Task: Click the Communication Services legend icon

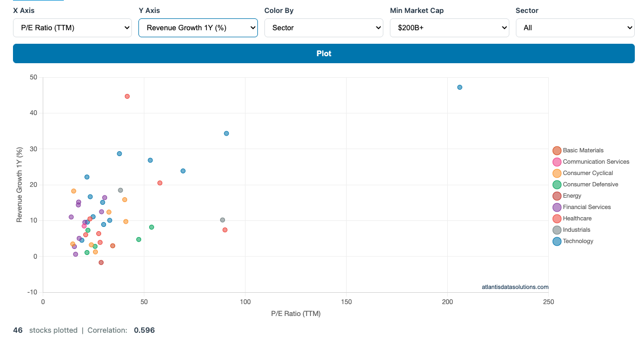Action: click(555, 162)
